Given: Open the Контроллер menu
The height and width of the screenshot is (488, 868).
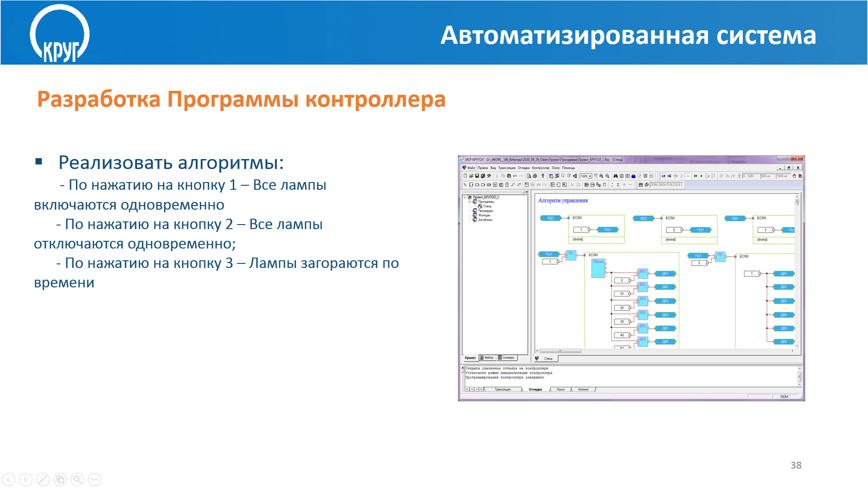Looking at the screenshot, I should point(541,168).
